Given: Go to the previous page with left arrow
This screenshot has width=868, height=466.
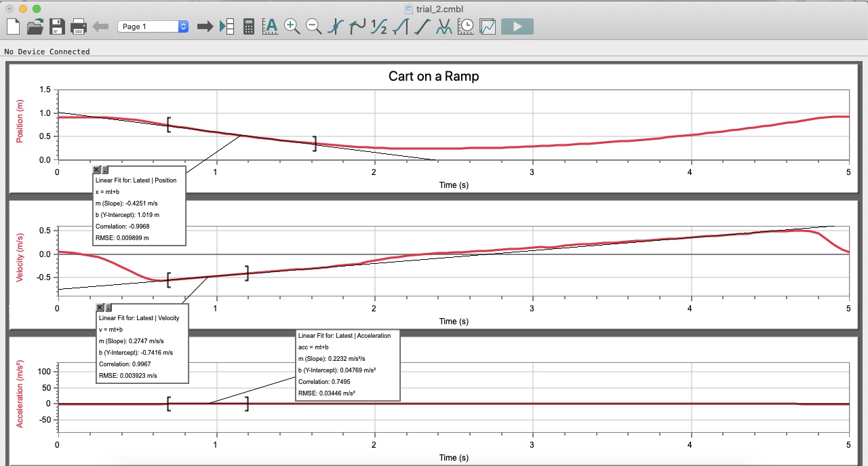Looking at the screenshot, I should (x=100, y=26).
